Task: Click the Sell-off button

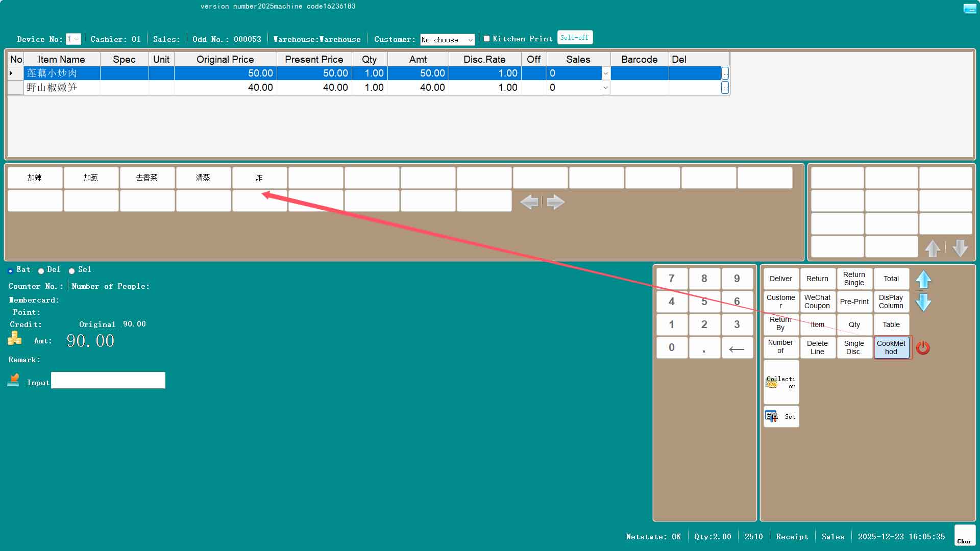Action: [x=574, y=38]
